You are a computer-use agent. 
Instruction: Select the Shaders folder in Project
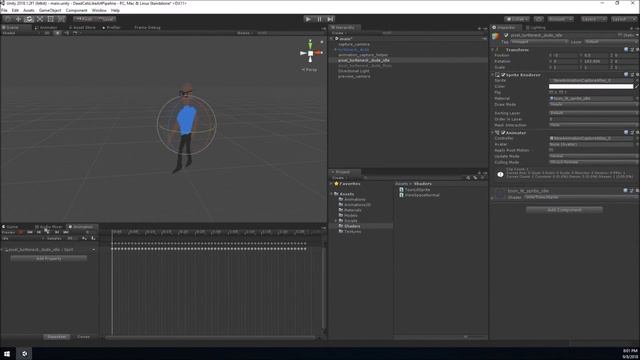click(352, 226)
